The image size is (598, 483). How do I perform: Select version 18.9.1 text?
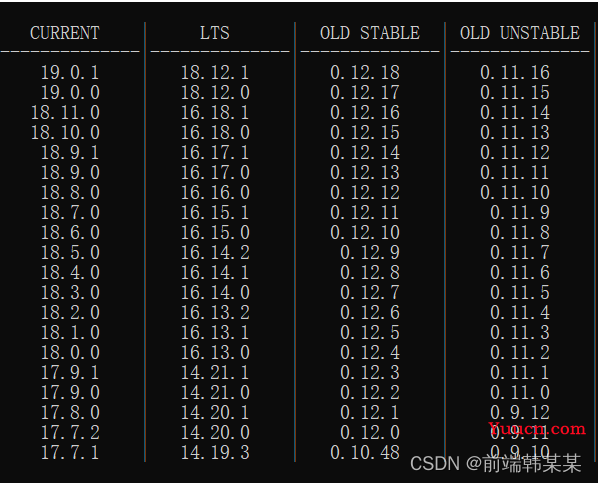tap(70, 153)
